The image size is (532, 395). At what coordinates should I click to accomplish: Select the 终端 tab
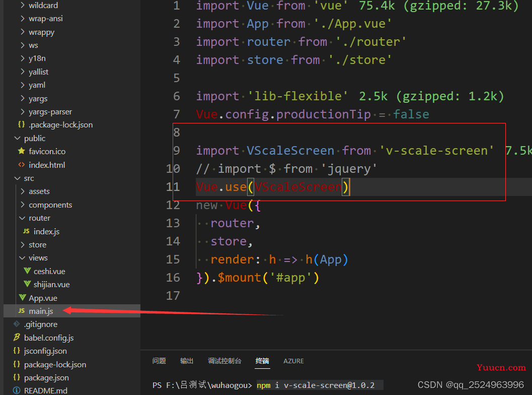pos(262,361)
